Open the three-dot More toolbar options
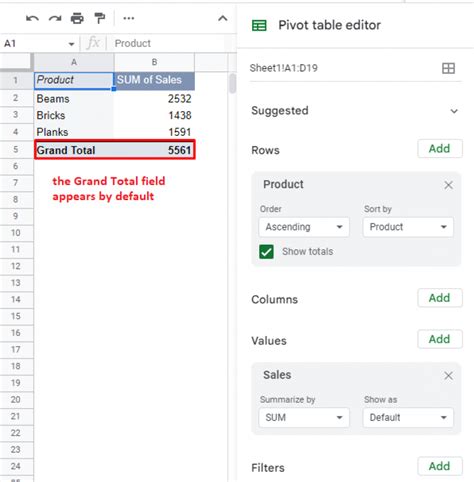This screenshot has height=482, width=474. 129,18
